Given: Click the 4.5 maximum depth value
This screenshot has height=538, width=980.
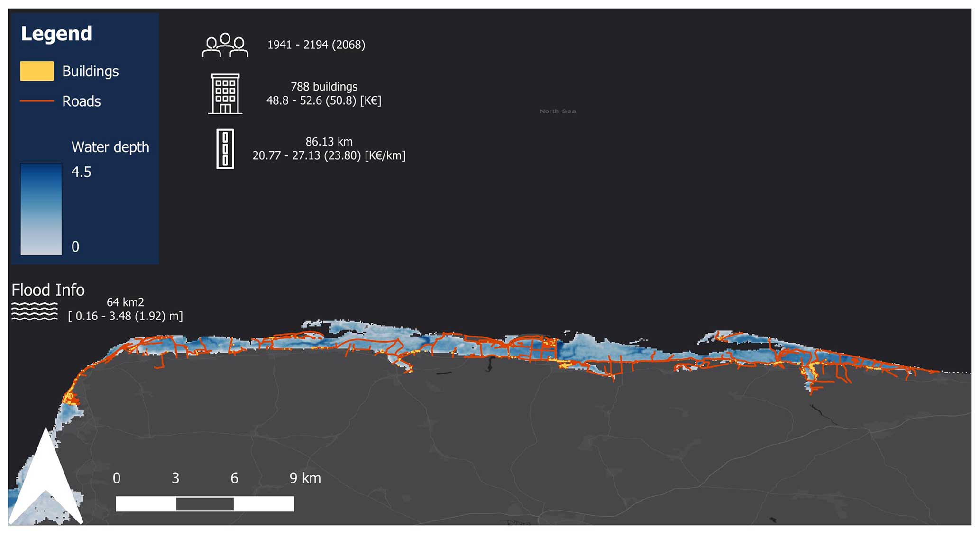Looking at the screenshot, I should (81, 172).
